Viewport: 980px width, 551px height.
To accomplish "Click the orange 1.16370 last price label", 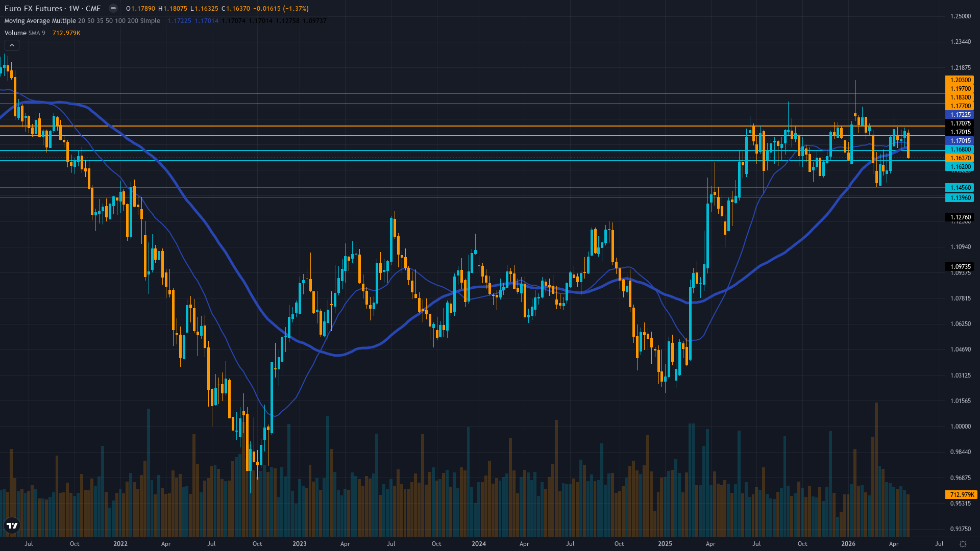I will tap(960, 158).
